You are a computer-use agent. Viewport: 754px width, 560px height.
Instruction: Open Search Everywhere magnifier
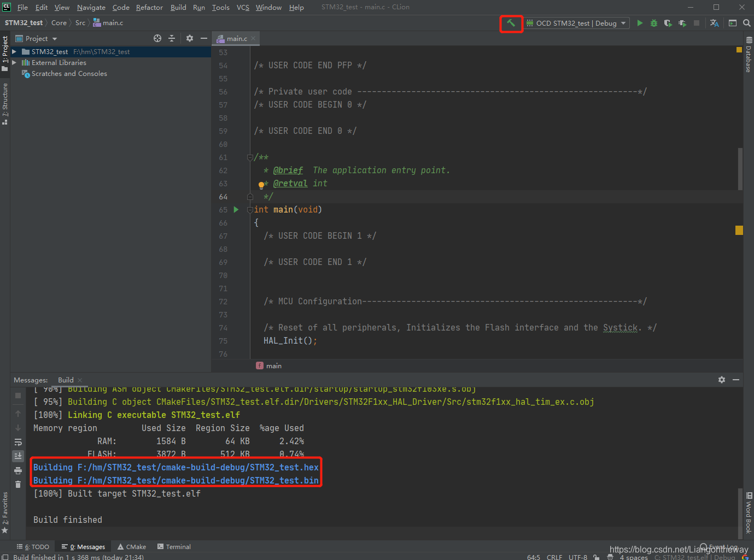coord(746,23)
